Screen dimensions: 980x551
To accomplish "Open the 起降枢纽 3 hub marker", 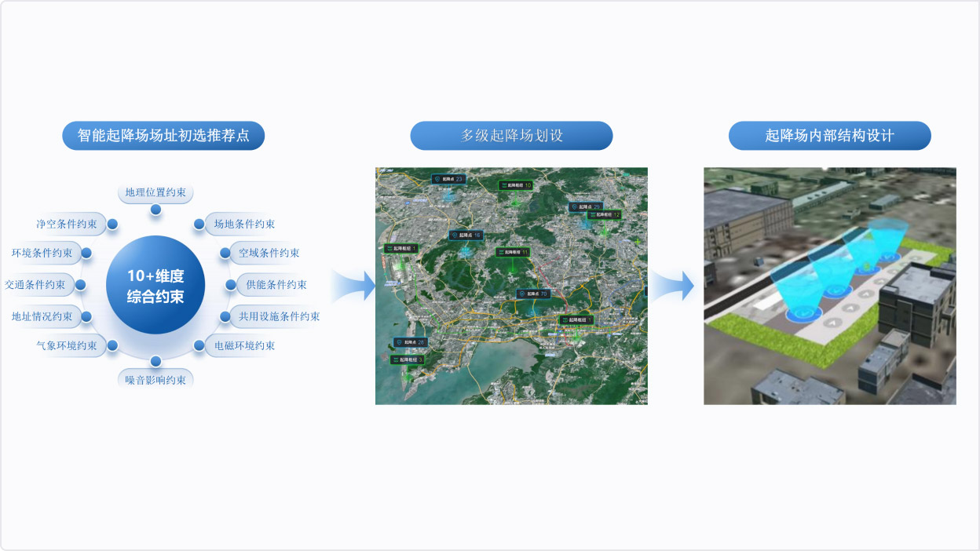I will [408, 359].
